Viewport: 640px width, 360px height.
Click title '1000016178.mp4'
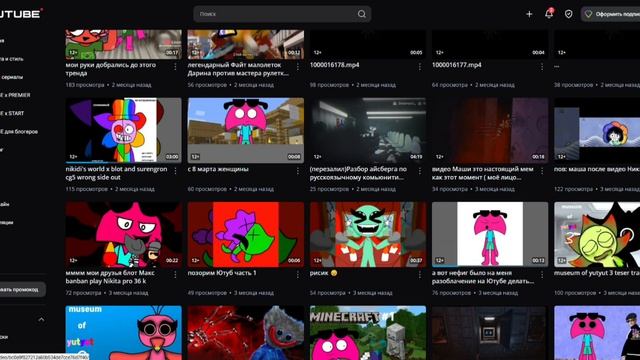(x=334, y=65)
